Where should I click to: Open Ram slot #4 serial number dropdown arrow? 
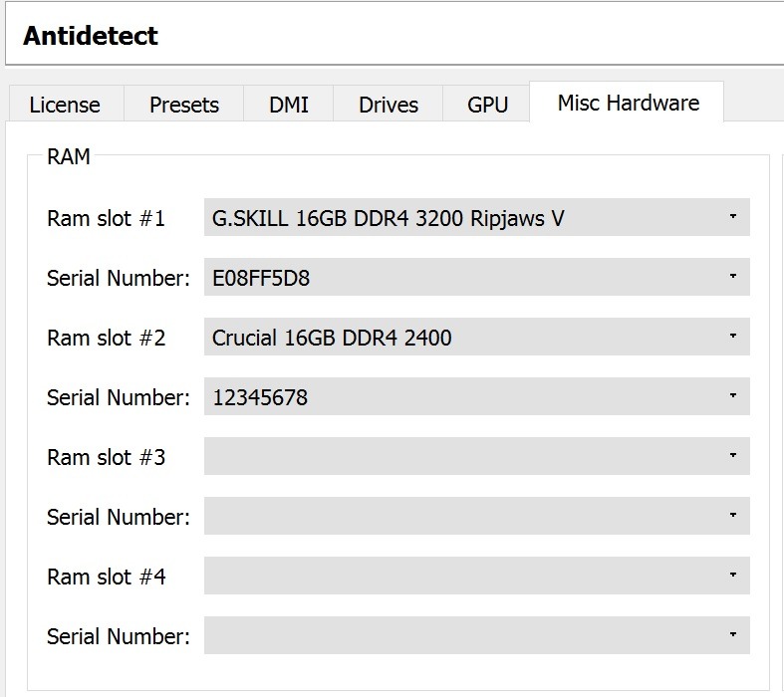[x=732, y=635]
